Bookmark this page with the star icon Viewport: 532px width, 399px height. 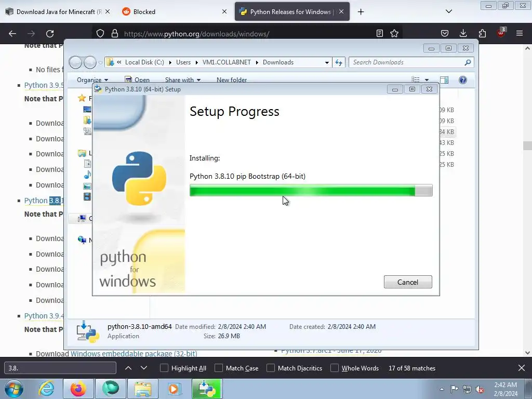394,33
